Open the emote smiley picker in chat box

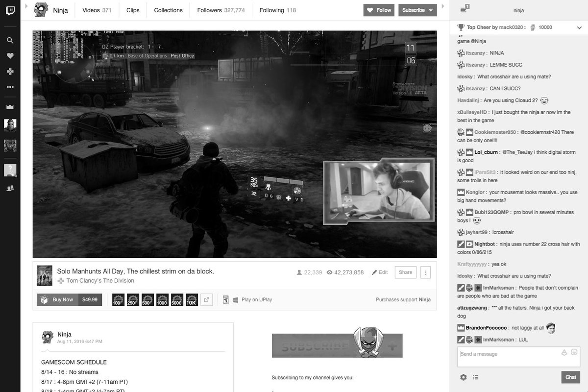click(574, 352)
